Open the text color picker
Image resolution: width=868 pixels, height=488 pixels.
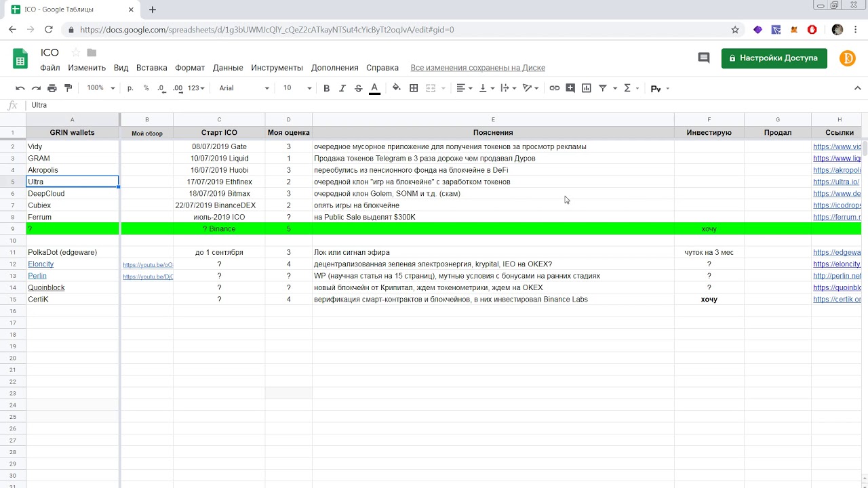click(374, 88)
